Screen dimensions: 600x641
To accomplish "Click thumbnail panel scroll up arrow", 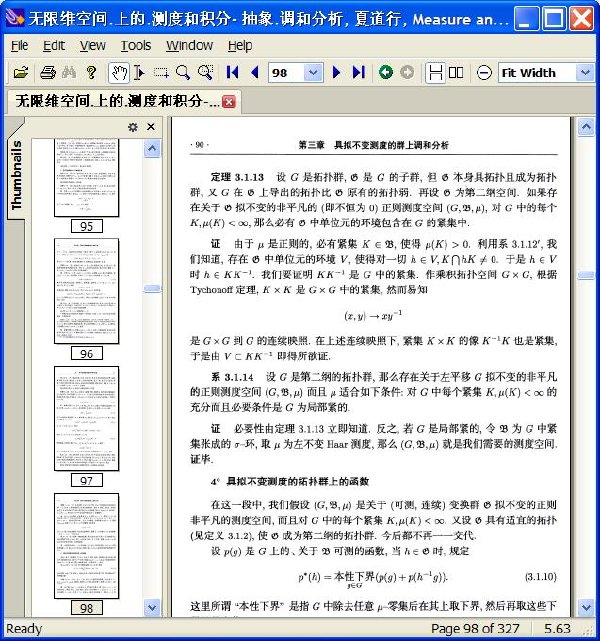I will (152, 149).
